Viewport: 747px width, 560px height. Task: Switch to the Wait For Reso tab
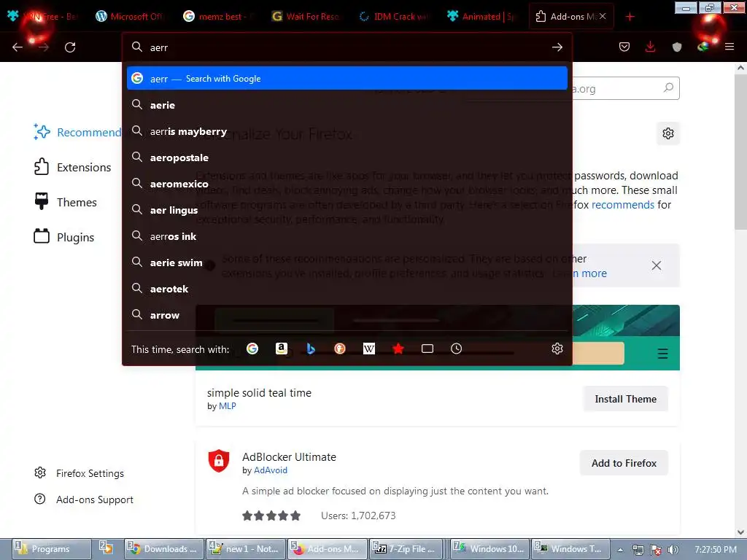(305, 17)
